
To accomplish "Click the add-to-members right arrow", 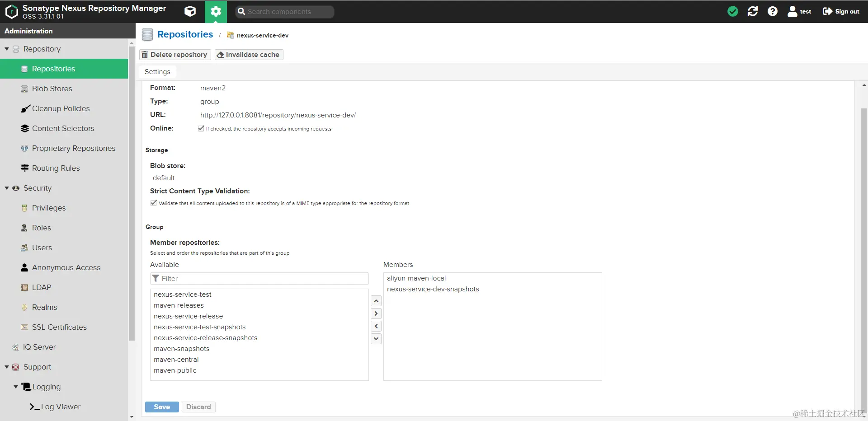I will point(376,313).
